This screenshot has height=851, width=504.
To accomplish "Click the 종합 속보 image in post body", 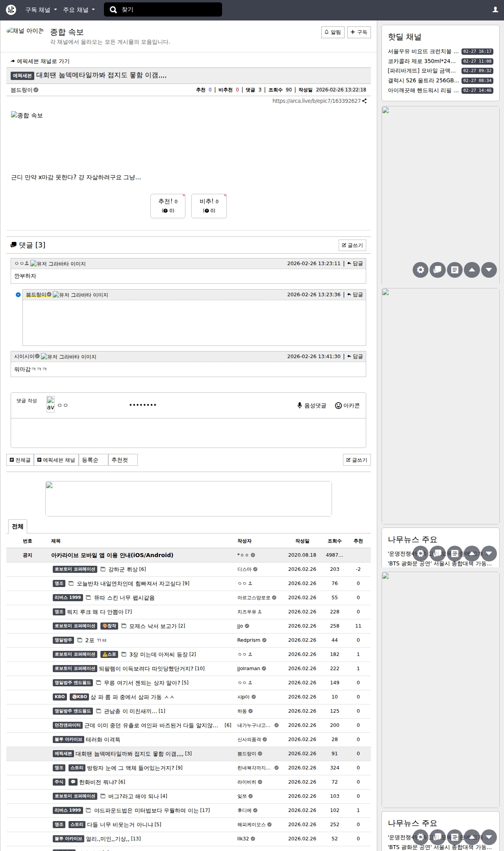I will 27,115.
